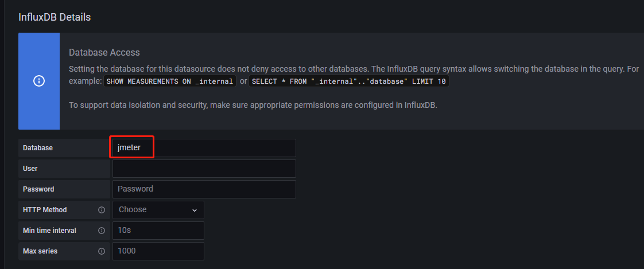Click the Min time interval field showing 10s
644x269 pixels.
tap(158, 231)
